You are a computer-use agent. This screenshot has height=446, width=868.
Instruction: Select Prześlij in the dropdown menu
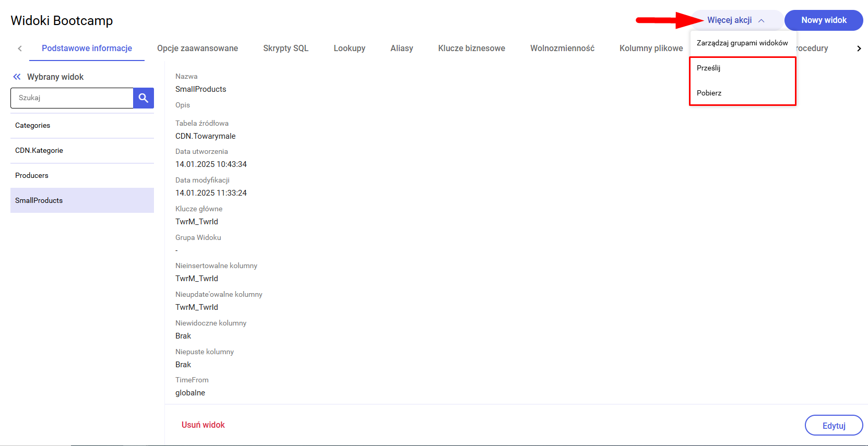[x=742, y=68]
